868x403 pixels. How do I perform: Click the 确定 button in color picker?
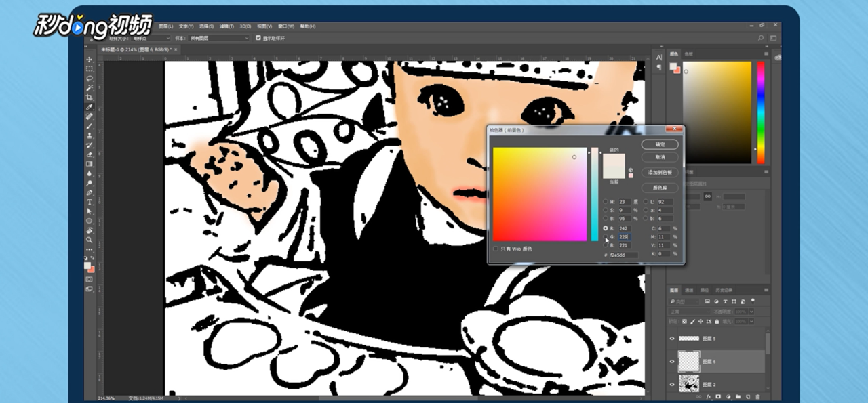(660, 144)
